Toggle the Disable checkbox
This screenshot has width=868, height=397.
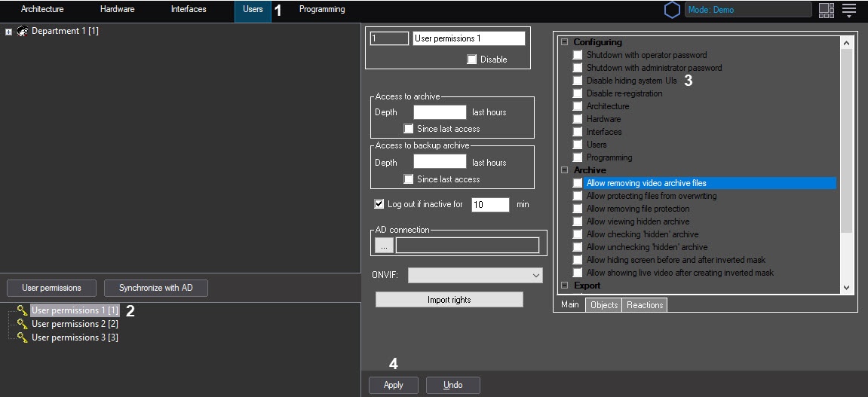tap(471, 60)
